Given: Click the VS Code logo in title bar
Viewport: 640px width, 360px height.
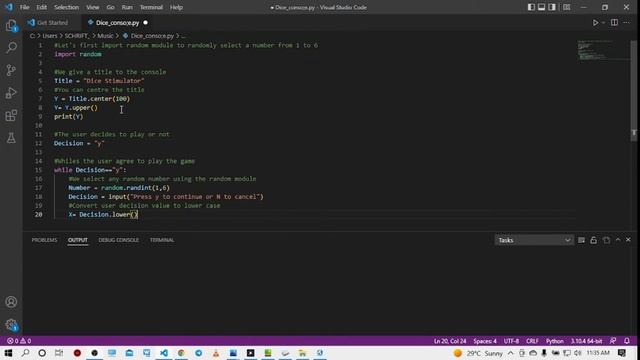Looking at the screenshot, I should click(9, 7).
